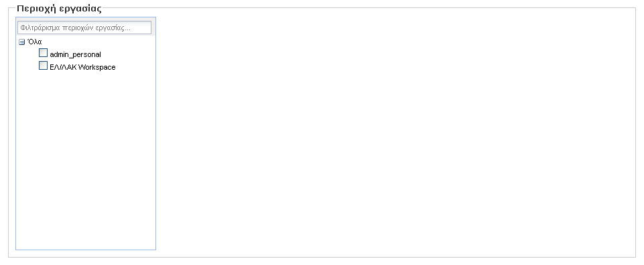
Task: Select the admin_personal workspace label
Action: tap(75, 54)
